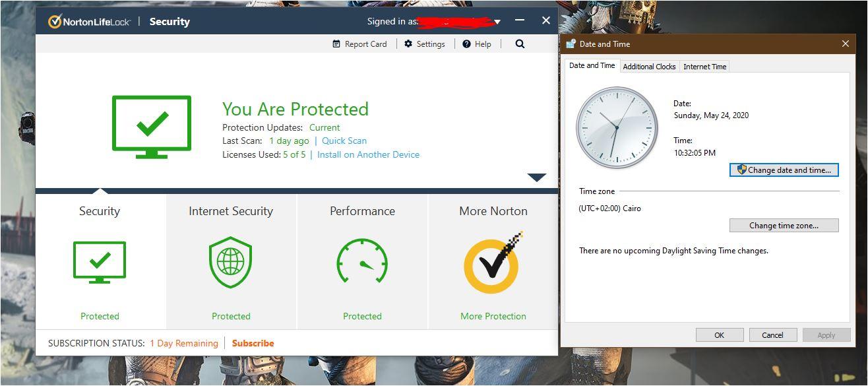Click Cancel in Date and Time

click(x=772, y=335)
